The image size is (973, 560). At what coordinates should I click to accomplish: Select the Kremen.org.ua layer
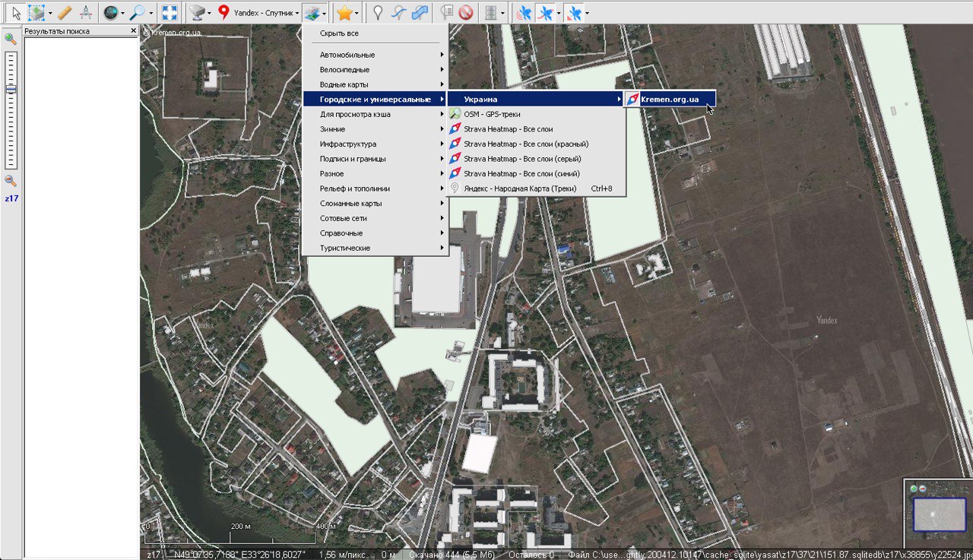point(670,99)
